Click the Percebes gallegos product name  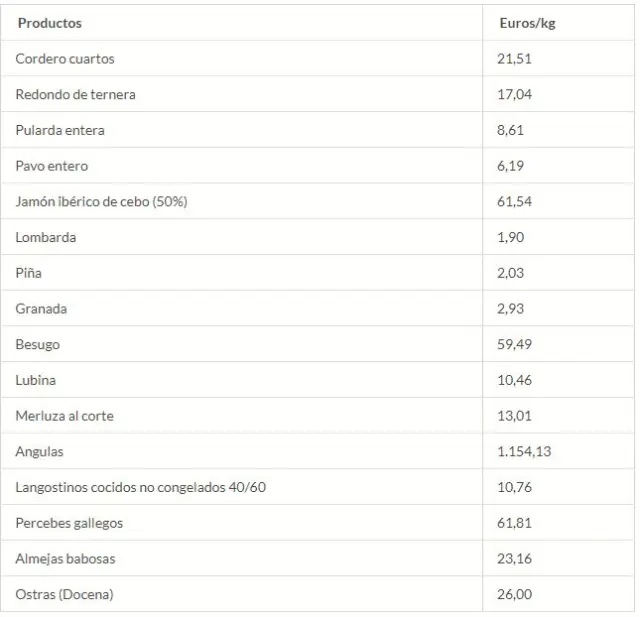tap(69, 523)
